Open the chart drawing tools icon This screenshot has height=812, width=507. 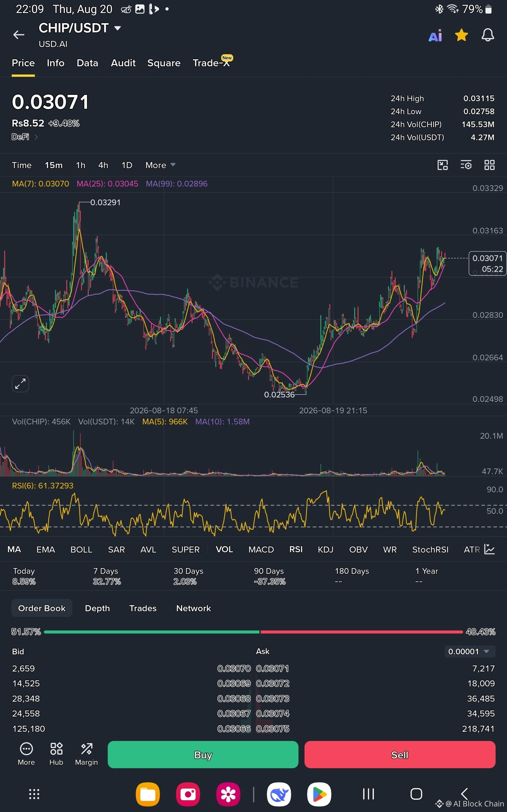coord(443,165)
